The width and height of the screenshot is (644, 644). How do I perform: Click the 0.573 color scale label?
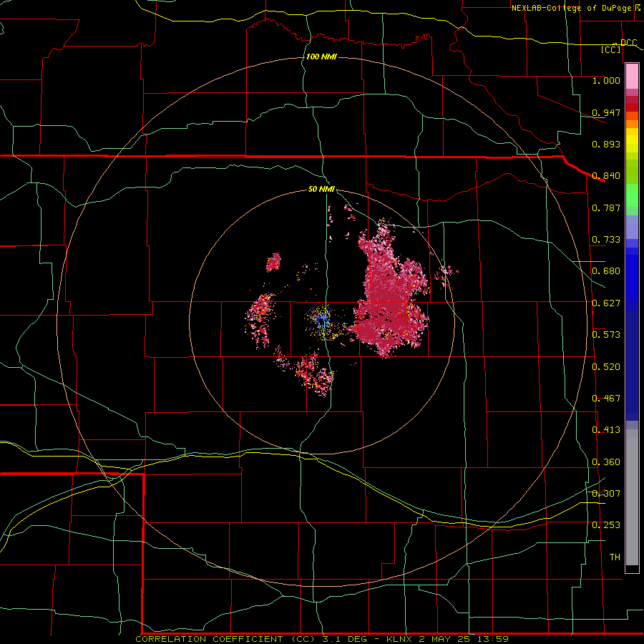(606, 335)
